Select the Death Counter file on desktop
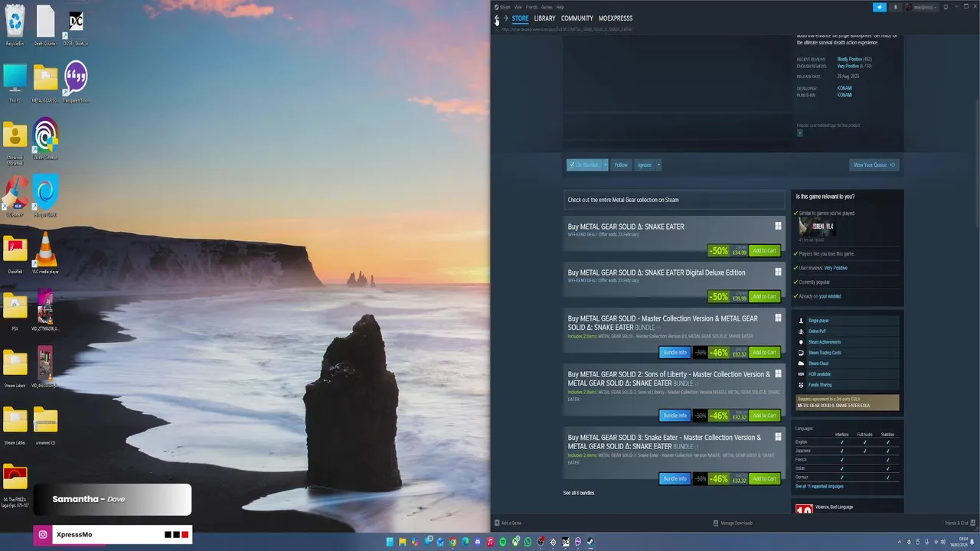This screenshot has height=551, width=980. 45,25
